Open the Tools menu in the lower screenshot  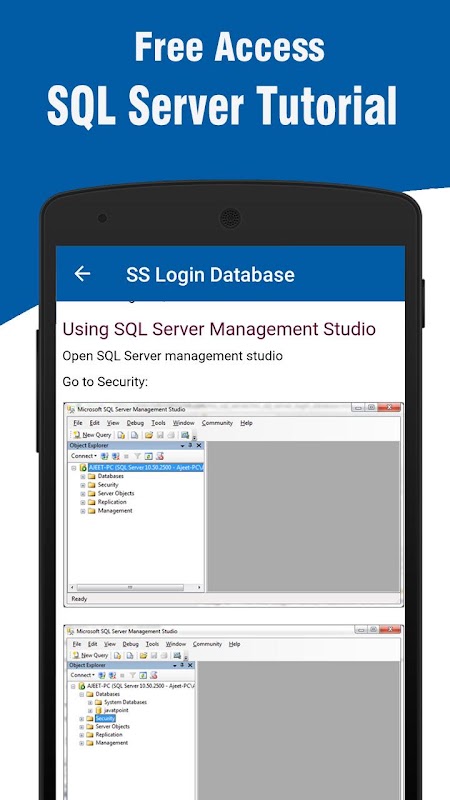click(x=152, y=644)
